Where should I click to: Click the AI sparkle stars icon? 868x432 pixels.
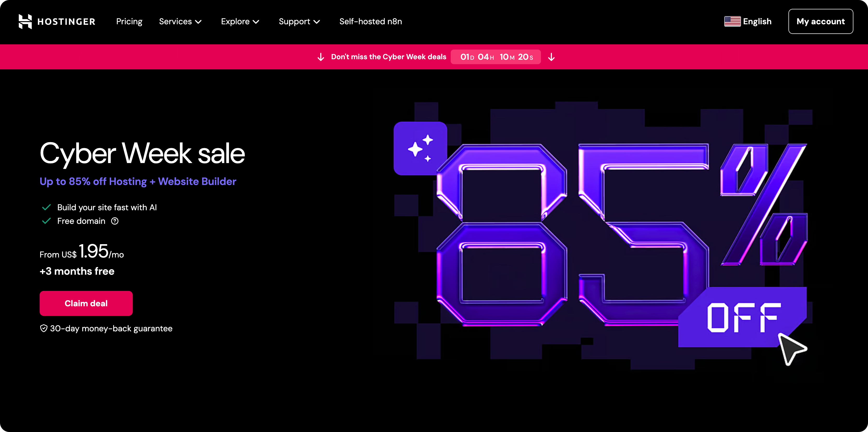point(420,149)
